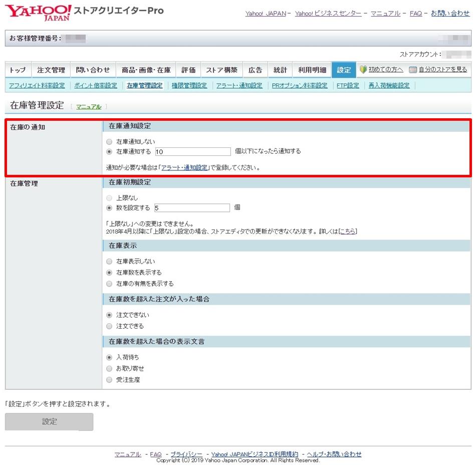This screenshot has width=476, height=467.
Task: Select 在庫数を表示する option
Action: pos(109,273)
